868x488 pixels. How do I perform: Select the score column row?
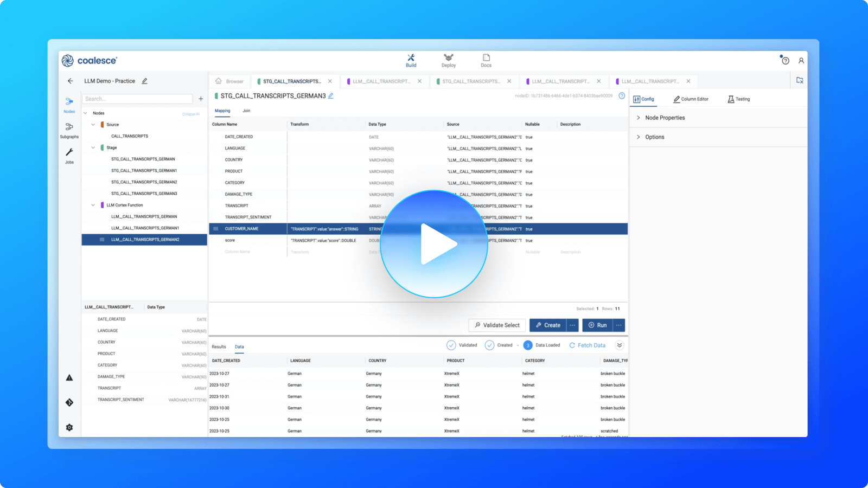click(x=418, y=240)
